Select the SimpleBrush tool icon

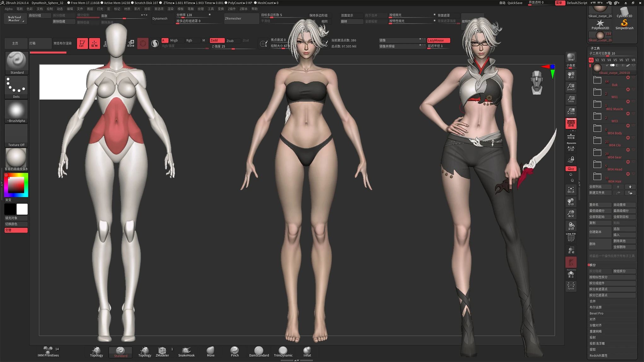point(624,25)
